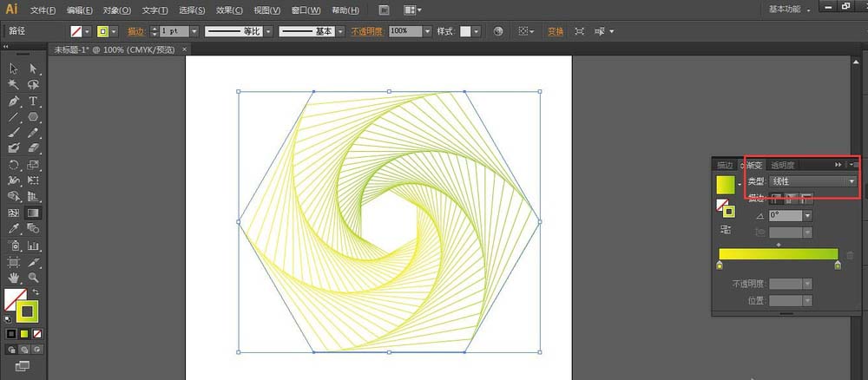Select the Scale tool
The height and width of the screenshot is (380, 868).
coord(33,164)
